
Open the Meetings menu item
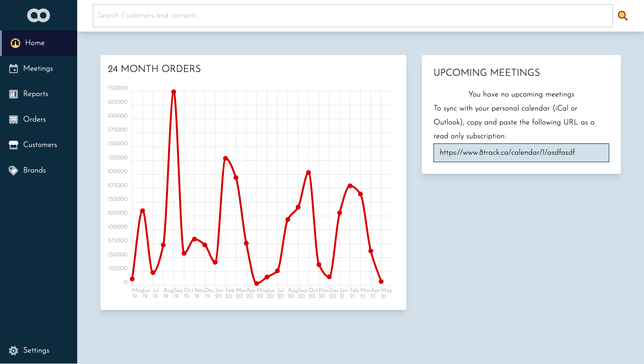[x=38, y=69]
